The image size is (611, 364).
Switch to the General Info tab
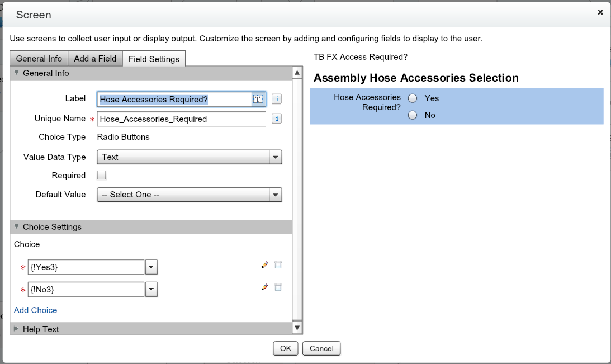point(39,59)
